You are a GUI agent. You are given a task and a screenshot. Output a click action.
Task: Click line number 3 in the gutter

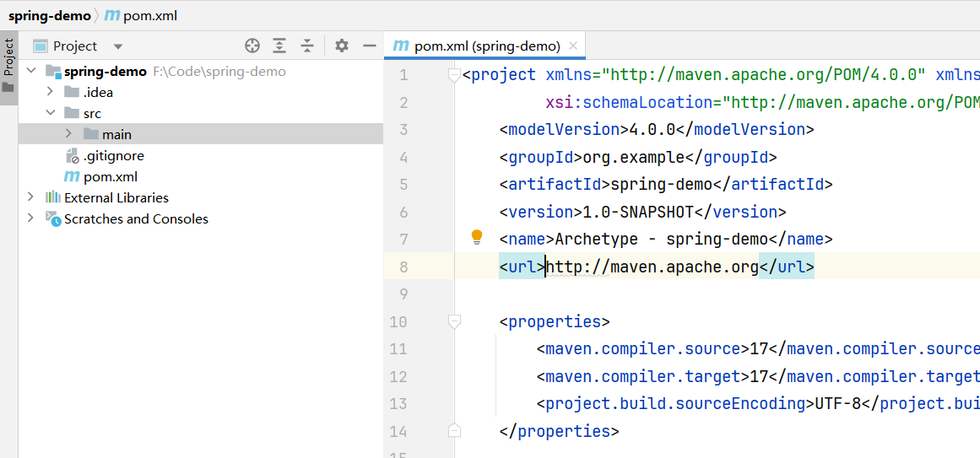(403, 130)
